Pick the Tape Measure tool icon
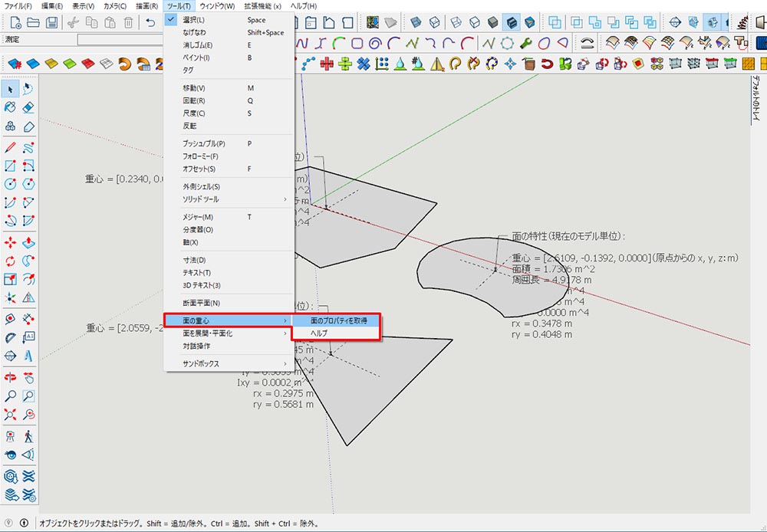 (x=10, y=319)
